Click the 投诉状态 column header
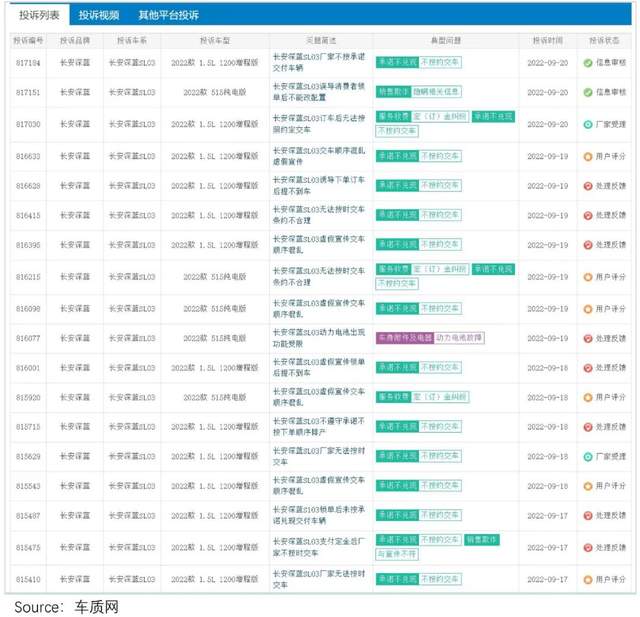Screen dimensions: 640x617 [605, 40]
